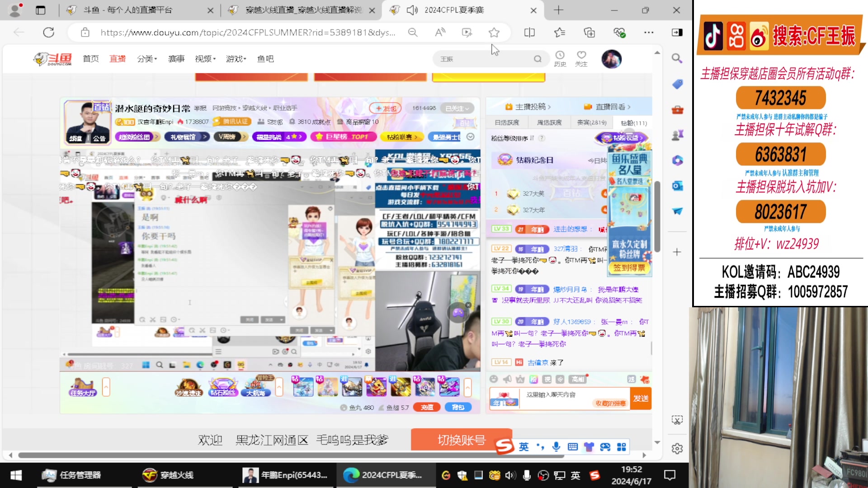The height and width of the screenshot is (488, 868).
Task: Open the browser zoom control icon
Action: click(x=413, y=33)
